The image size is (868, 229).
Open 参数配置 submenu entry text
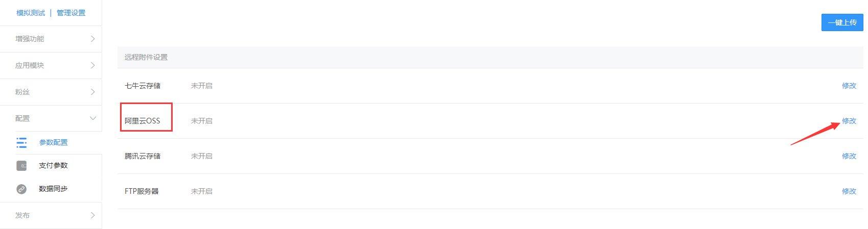click(53, 142)
